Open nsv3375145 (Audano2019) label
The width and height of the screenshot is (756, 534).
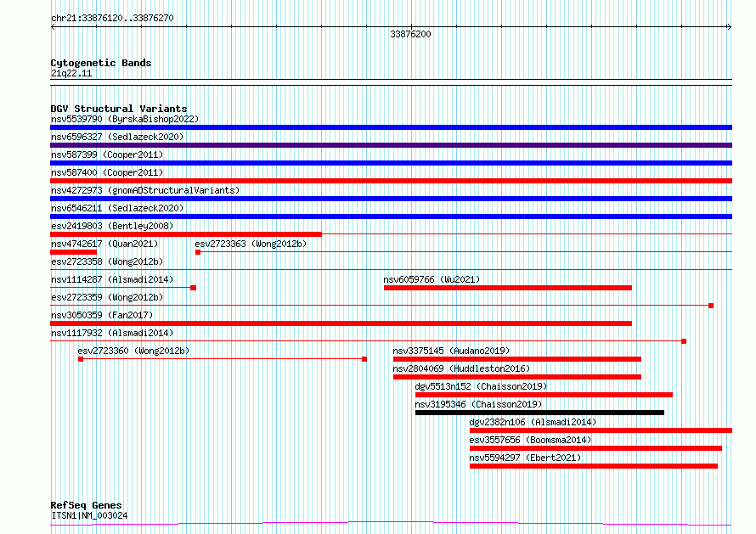(451, 351)
